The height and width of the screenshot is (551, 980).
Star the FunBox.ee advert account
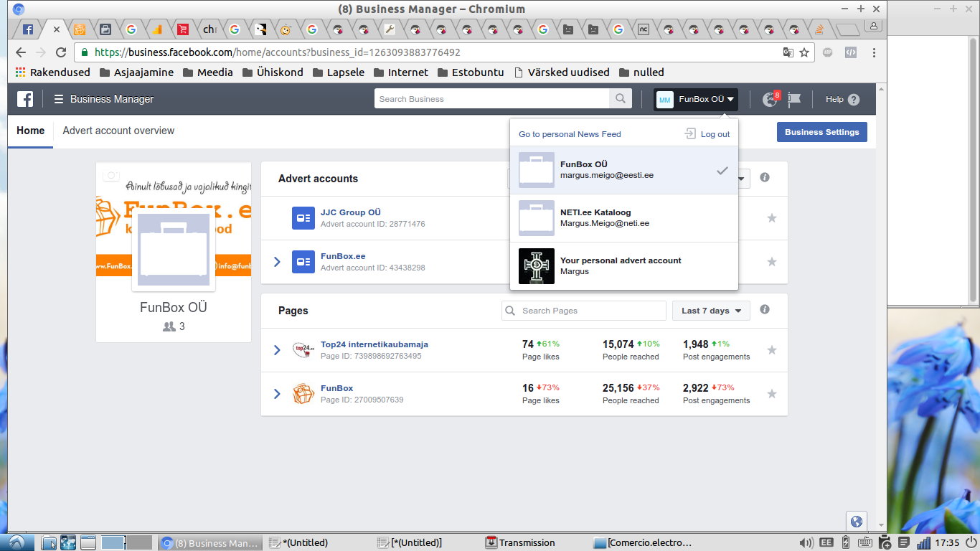tap(772, 261)
